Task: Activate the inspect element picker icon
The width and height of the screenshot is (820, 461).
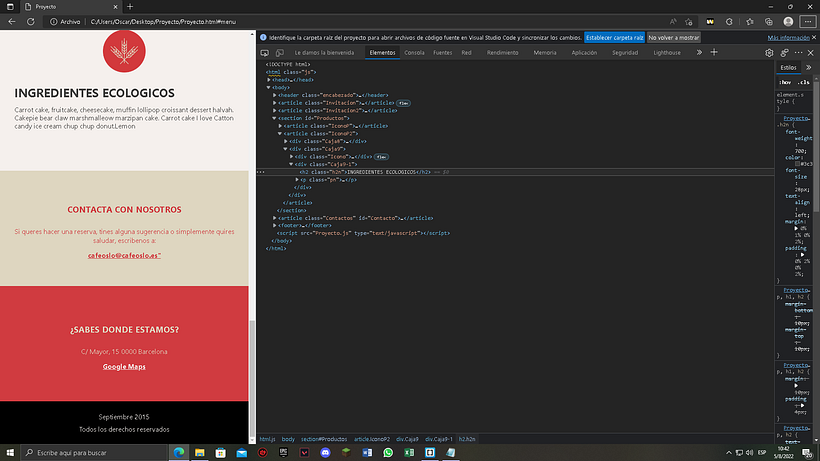Action: tap(265, 53)
